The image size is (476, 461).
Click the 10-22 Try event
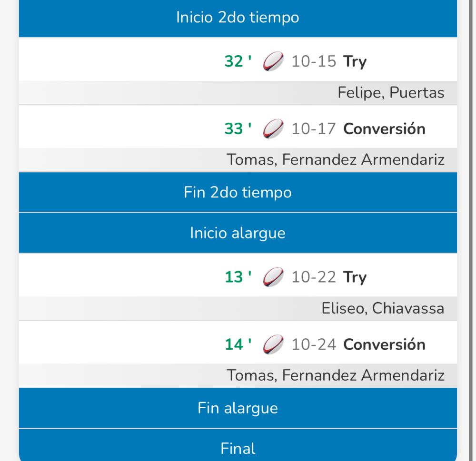click(x=329, y=277)
